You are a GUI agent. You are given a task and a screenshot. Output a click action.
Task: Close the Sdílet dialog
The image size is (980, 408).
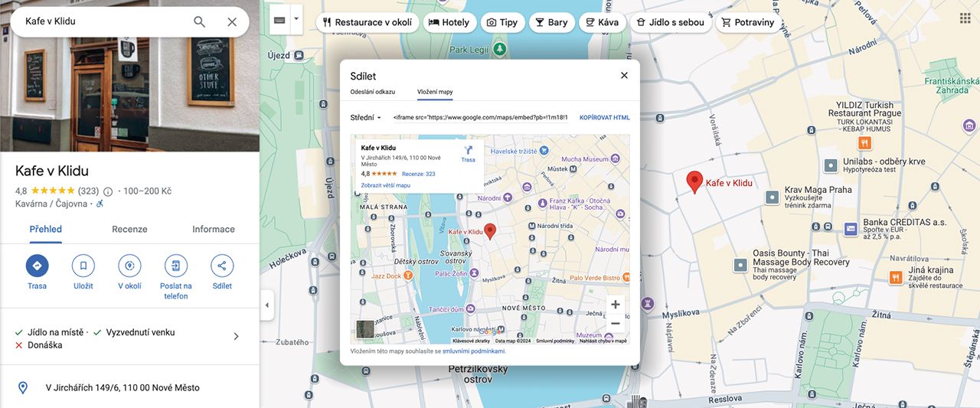(624, 76)
